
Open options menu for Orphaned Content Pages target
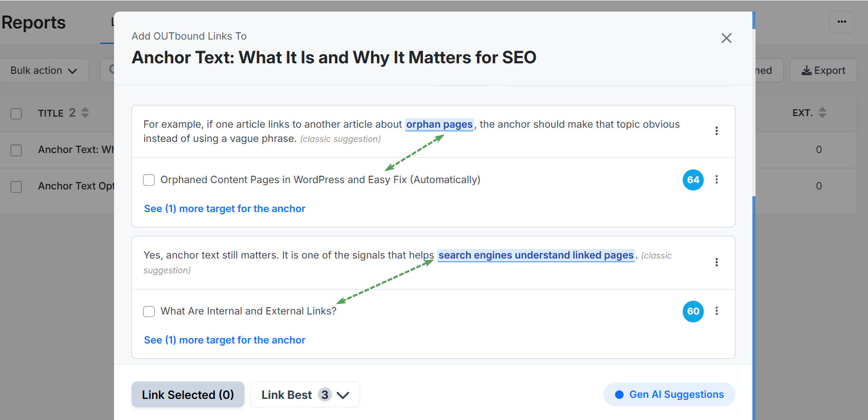pos(716,179)
